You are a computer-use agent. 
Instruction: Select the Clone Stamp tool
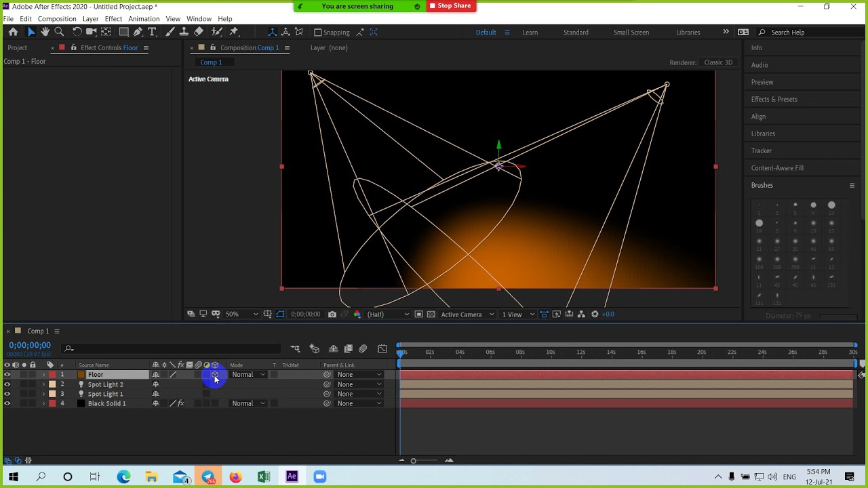tap(184, 32)
